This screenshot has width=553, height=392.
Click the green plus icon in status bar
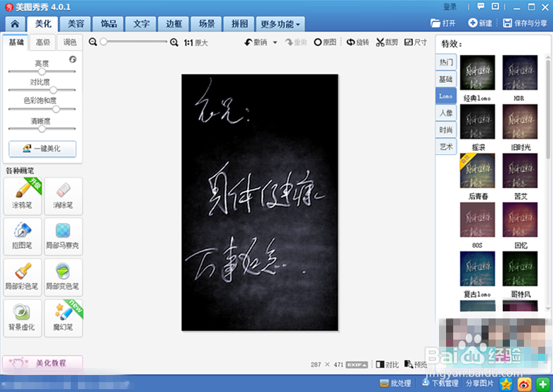543,384
